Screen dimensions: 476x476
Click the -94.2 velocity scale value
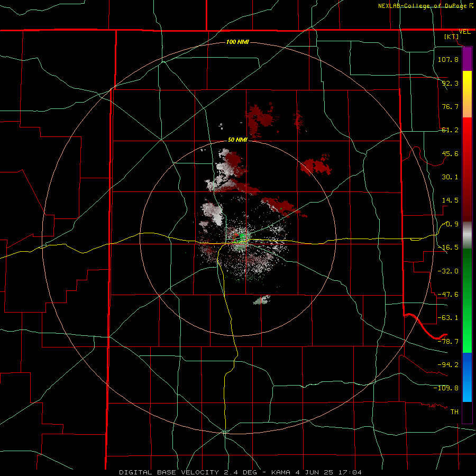pyautogui.click(x=448, y=364)
